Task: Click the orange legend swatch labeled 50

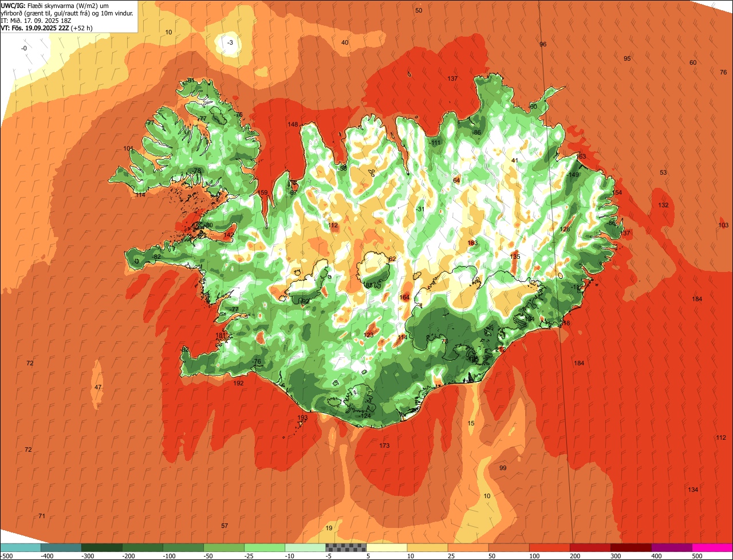Action: (509, 547)
